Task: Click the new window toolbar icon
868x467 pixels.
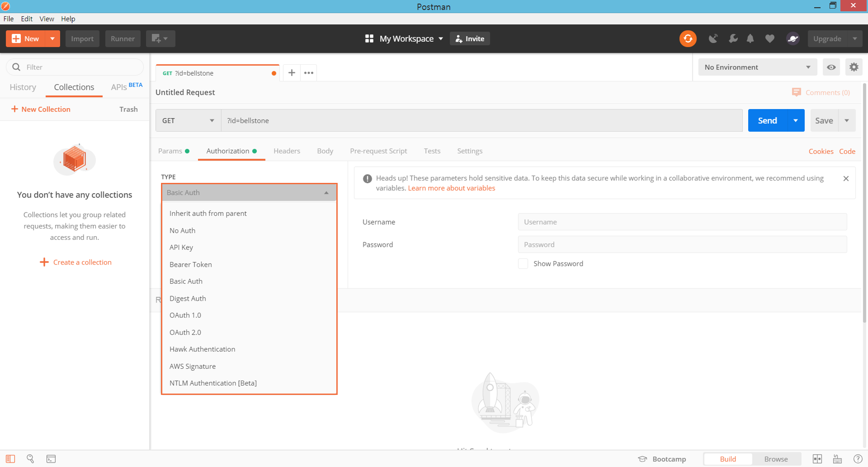Action: (x=160, y=39)
